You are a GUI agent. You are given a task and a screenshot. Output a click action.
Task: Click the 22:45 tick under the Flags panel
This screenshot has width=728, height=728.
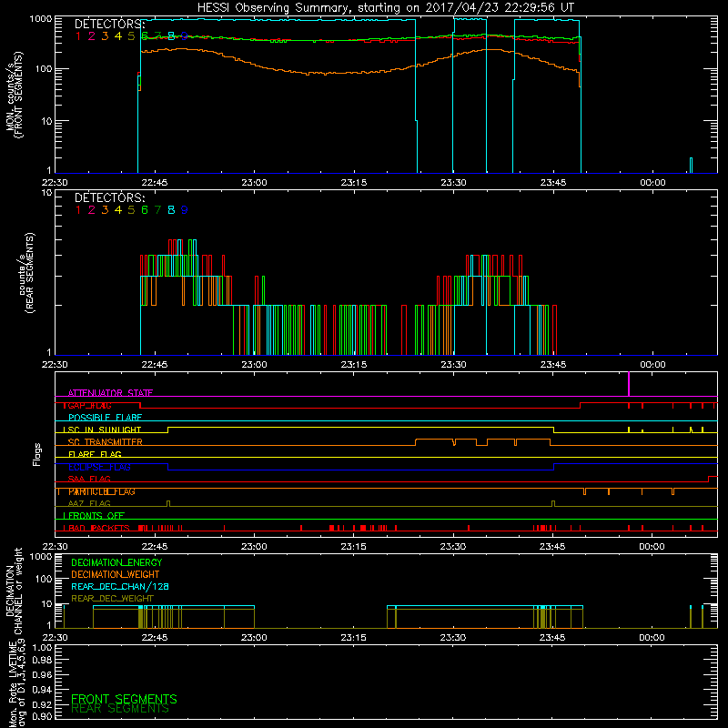click(154, 547)
